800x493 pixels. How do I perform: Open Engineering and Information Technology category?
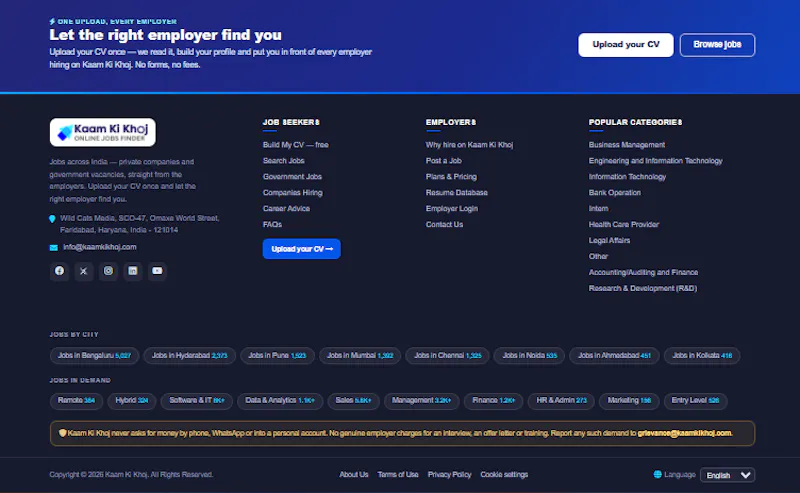(656, 161)
